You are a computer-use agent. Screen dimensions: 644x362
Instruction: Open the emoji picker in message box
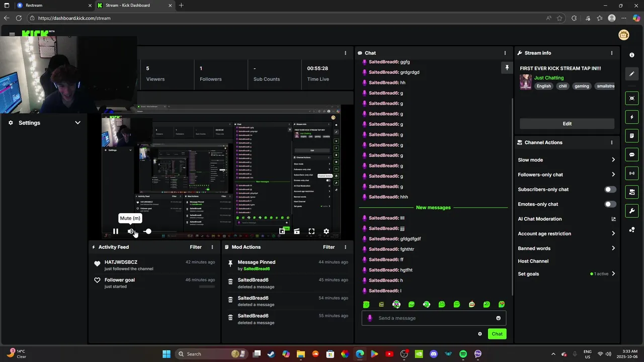tap(499, 318)
